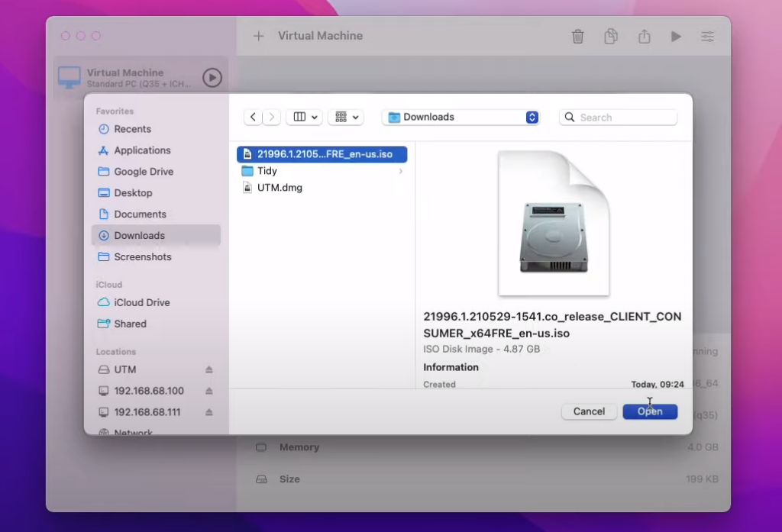
Task: Open the column view options dropdown
Action: pos(304,117)
